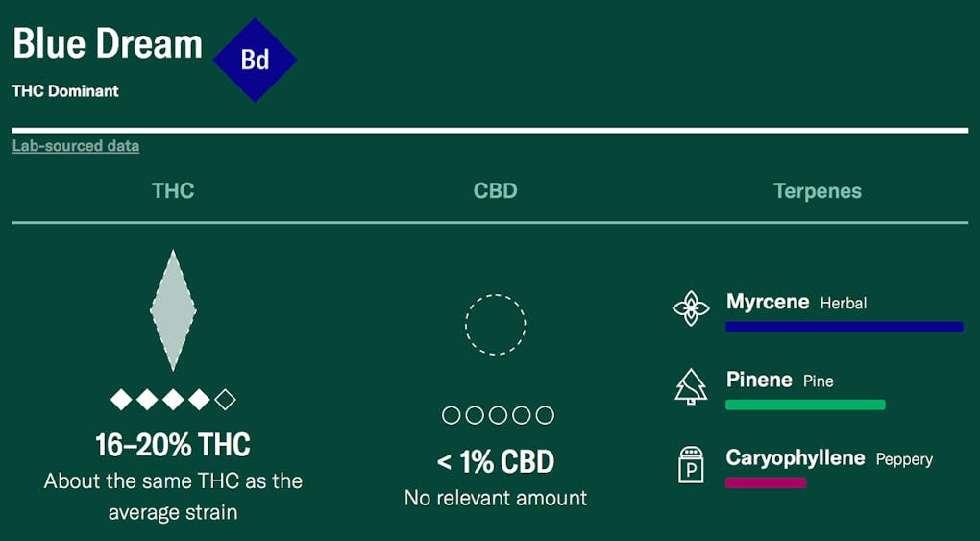980x541 pixels.
Task: Switch to the CBD column header
Action: tap(496, 190)
